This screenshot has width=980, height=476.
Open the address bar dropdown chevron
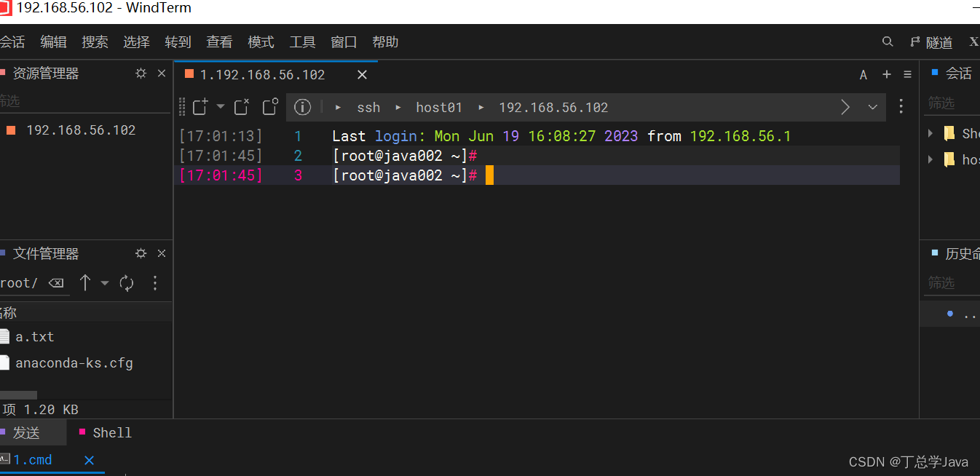click(x=873, y=107)
